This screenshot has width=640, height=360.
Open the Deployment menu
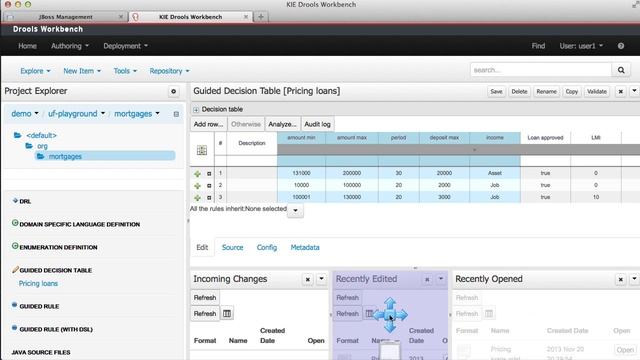[x=125, y=46]
